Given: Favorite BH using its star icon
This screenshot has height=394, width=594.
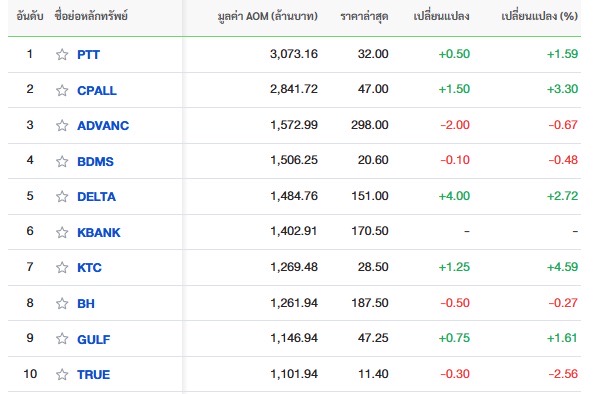Looking at the screenshot, I should [62, 303].
